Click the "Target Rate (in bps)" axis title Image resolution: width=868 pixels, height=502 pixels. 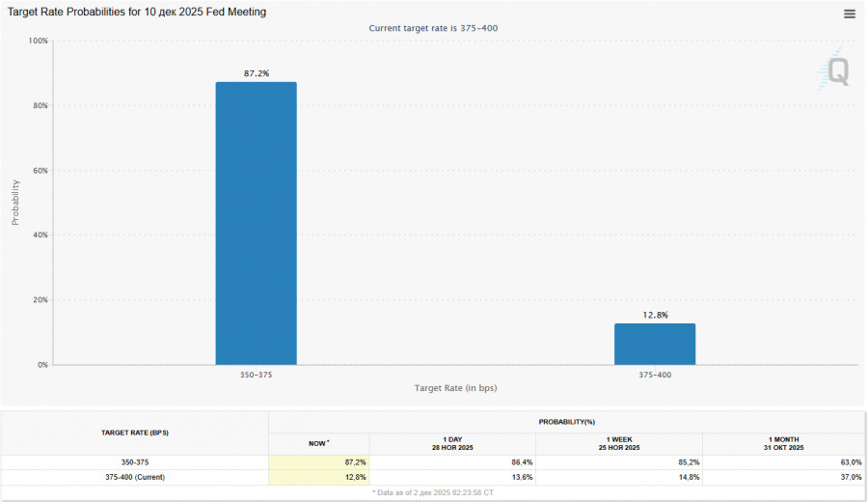455,388
